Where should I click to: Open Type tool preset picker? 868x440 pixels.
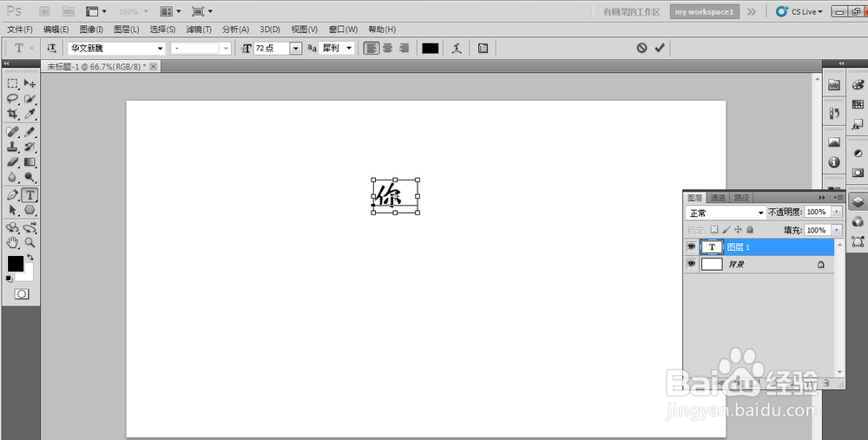click(23, 48)
